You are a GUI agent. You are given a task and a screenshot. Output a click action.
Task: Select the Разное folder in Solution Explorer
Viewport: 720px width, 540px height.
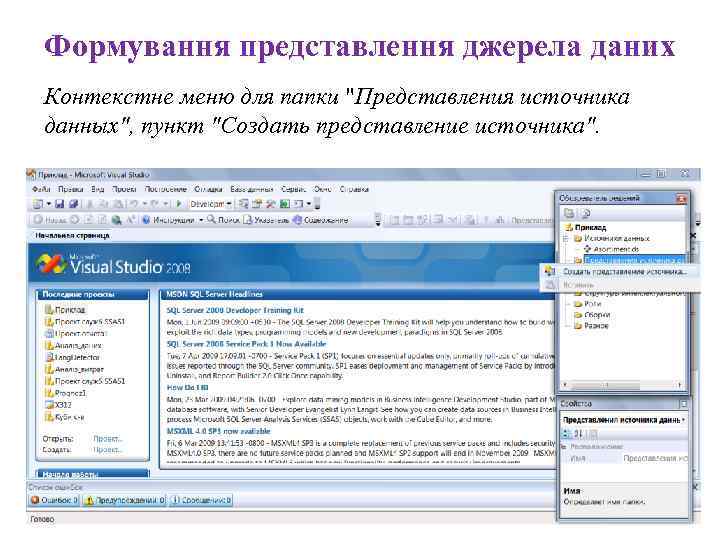592,326
